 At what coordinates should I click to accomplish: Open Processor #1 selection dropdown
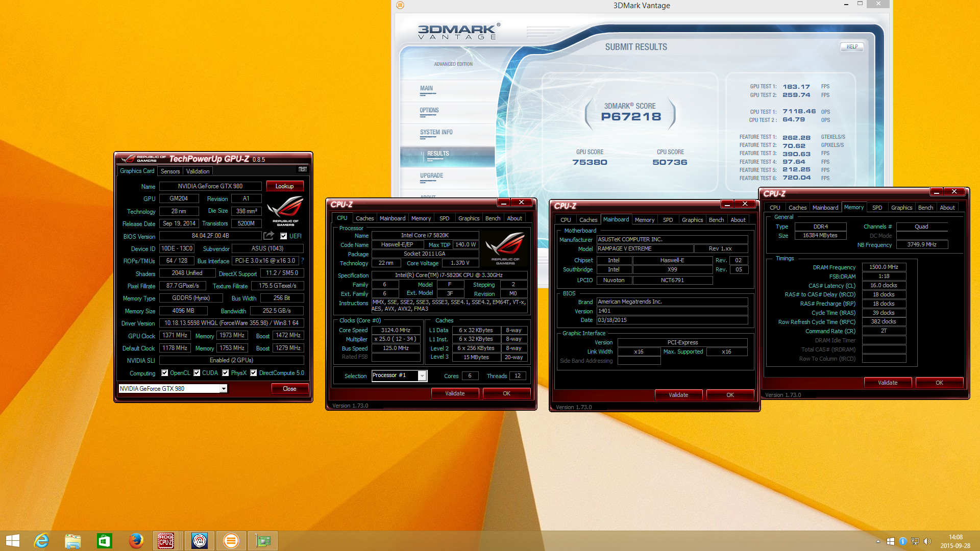[422, 376]
